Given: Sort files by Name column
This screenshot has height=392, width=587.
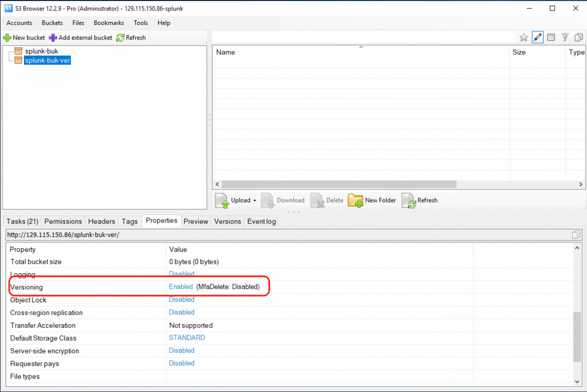Looking at the screenshot, I should click(361, 52).
